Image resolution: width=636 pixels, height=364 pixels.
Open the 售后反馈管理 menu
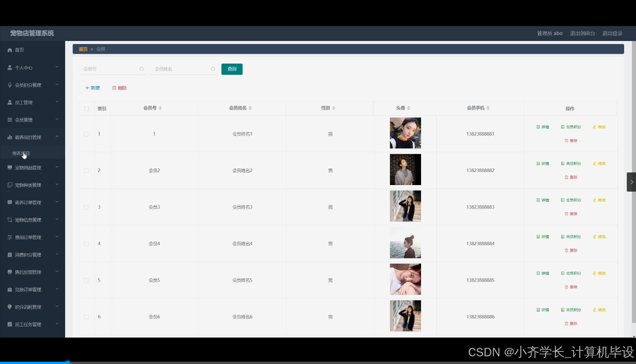(33, 272)
